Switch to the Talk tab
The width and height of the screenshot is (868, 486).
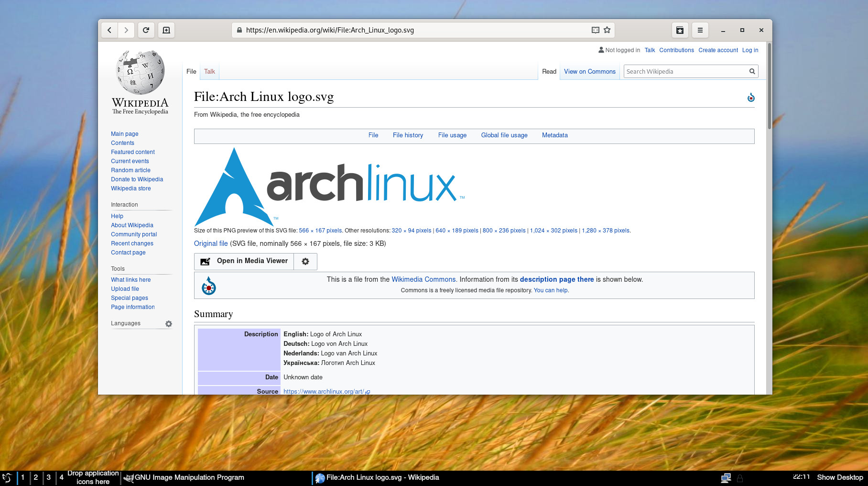[209, 71]
